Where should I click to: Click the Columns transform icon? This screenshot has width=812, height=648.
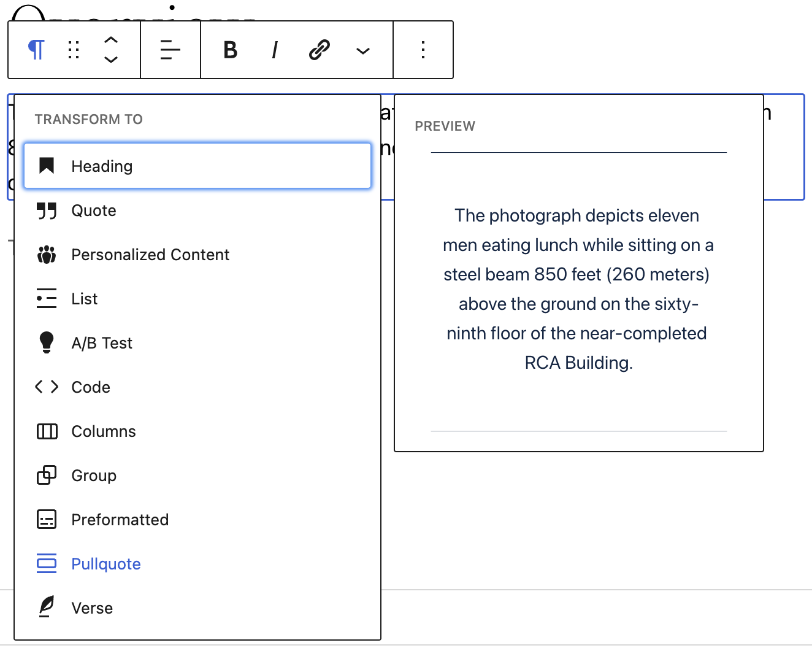(46, 431)
